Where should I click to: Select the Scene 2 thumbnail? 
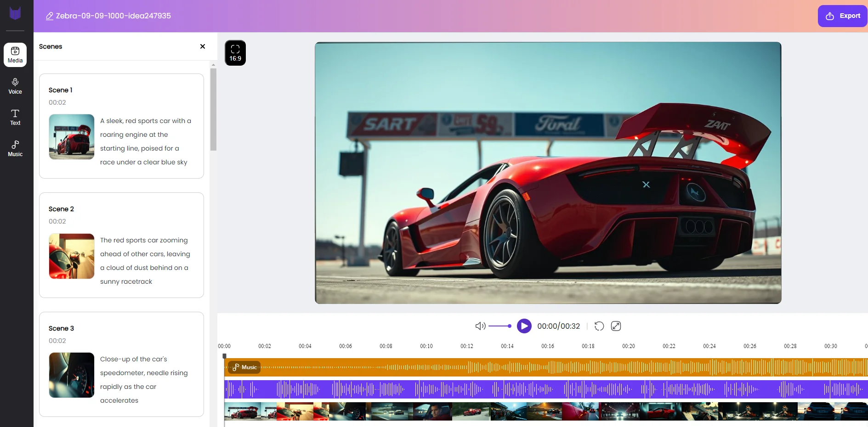click(x=72, y=256)
